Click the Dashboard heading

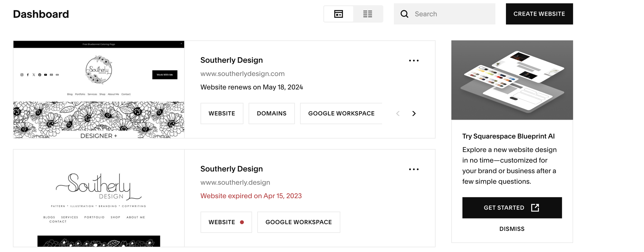point(41,14)
